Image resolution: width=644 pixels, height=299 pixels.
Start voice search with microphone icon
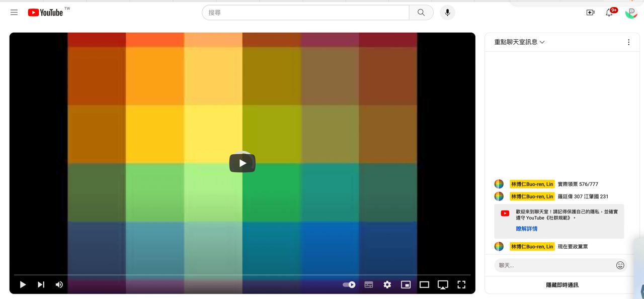447,13
